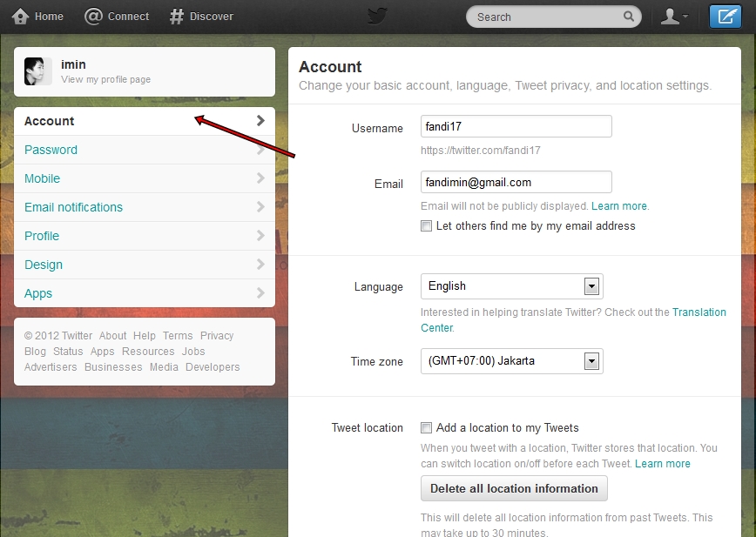Open Apps settings in the sidebar
Screen dimensions: 756x537
point(145,293)
